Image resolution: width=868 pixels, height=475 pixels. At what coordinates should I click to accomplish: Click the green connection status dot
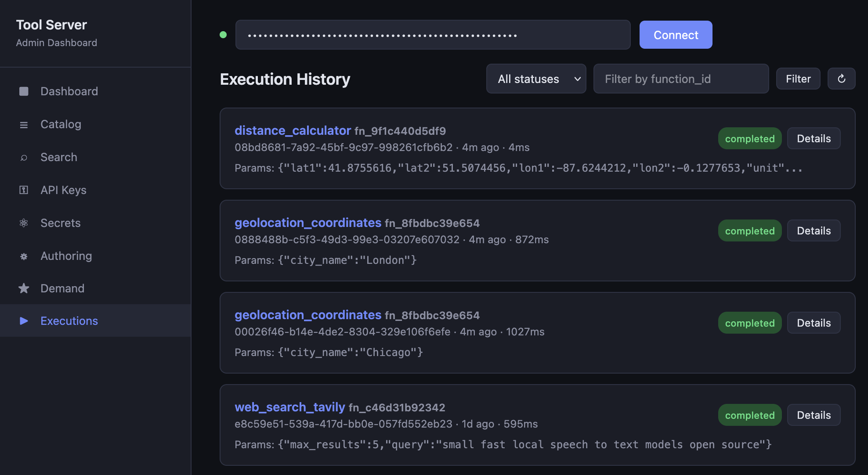(x=223, y=35)
